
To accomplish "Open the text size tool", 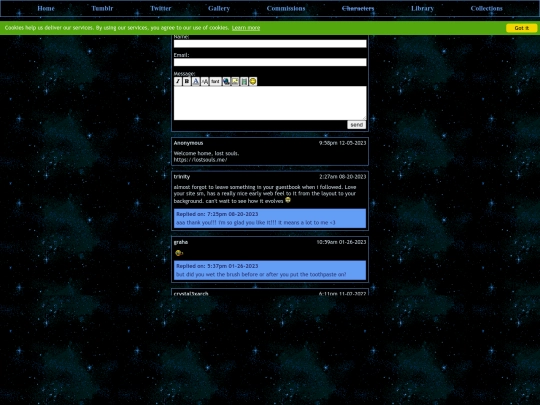I will (x=205, y=81).
